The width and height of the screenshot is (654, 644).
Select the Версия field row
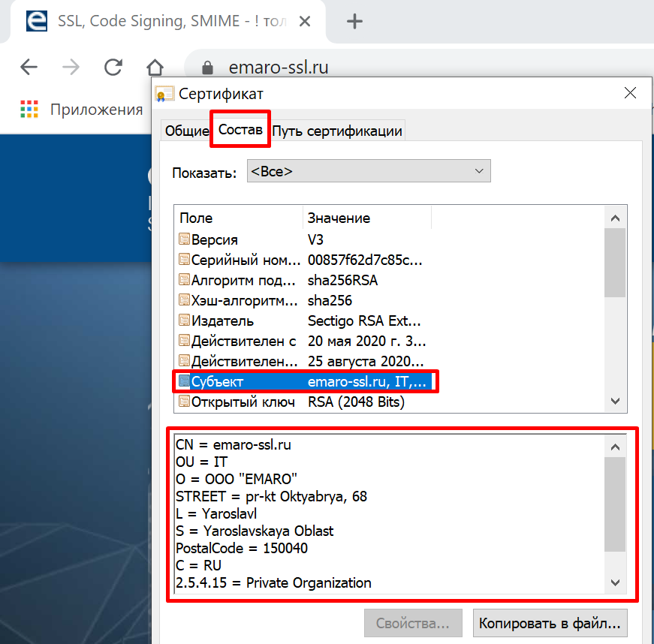[214, 239]
